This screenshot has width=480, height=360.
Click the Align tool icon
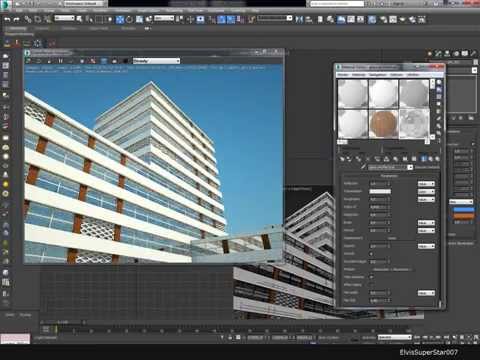(x=309, y=19)
